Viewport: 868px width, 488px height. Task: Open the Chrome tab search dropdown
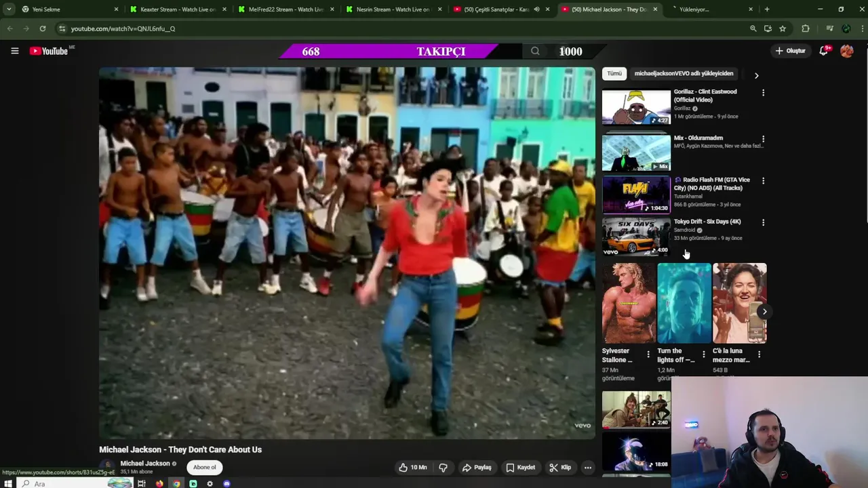[9, 9]
